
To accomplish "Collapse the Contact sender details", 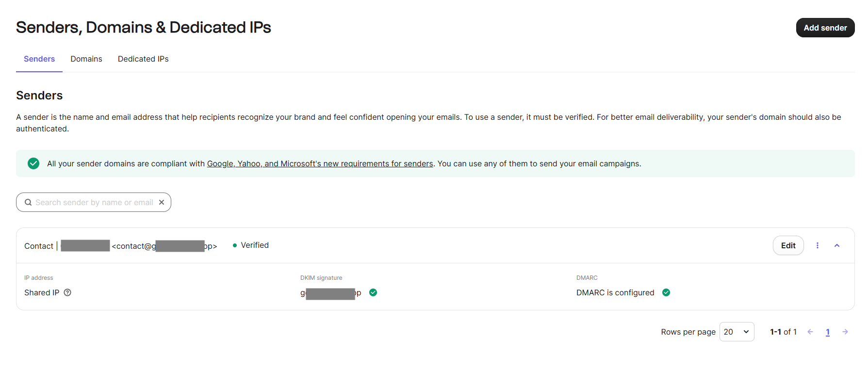I will click(837, 245).
